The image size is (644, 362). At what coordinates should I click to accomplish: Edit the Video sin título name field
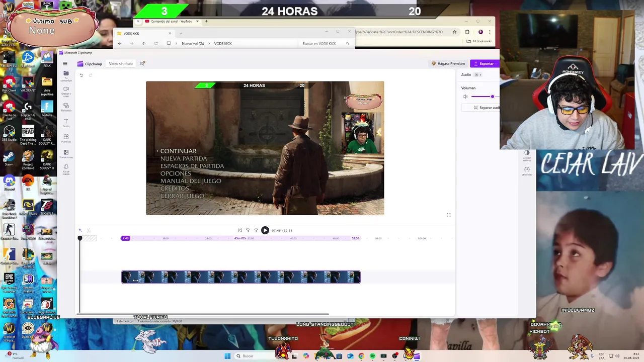coord(121,64)
